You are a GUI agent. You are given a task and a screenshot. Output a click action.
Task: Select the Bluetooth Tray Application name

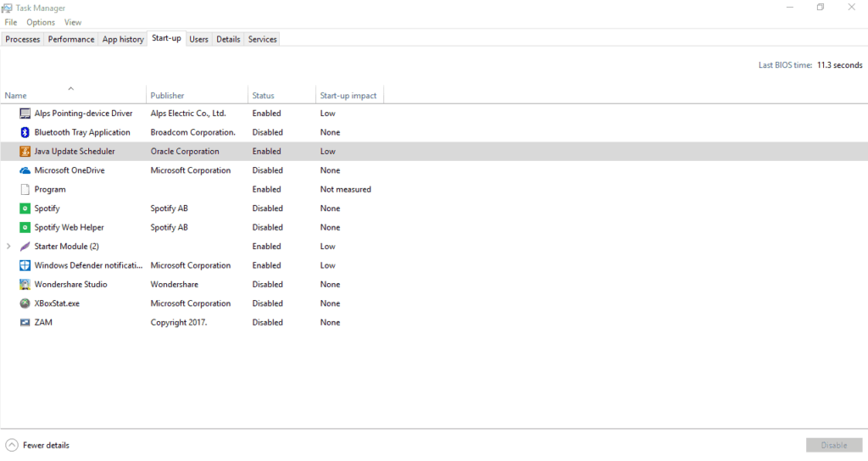82,132
